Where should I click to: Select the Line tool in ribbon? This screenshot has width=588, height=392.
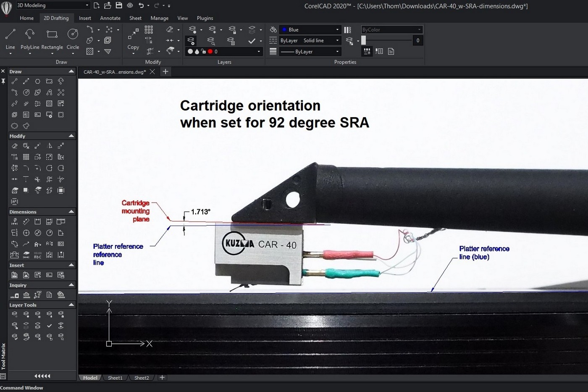click(10, 37)
